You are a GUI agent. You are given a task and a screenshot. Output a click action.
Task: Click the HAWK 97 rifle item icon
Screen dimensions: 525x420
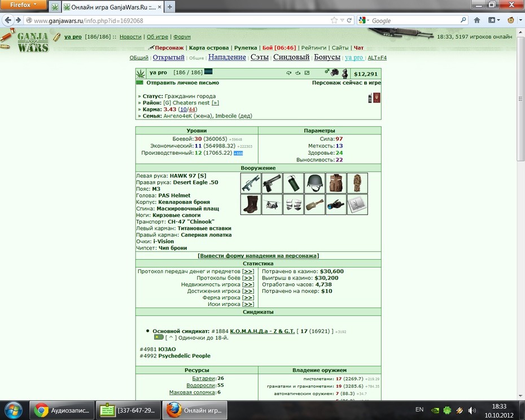click(251, 183)
